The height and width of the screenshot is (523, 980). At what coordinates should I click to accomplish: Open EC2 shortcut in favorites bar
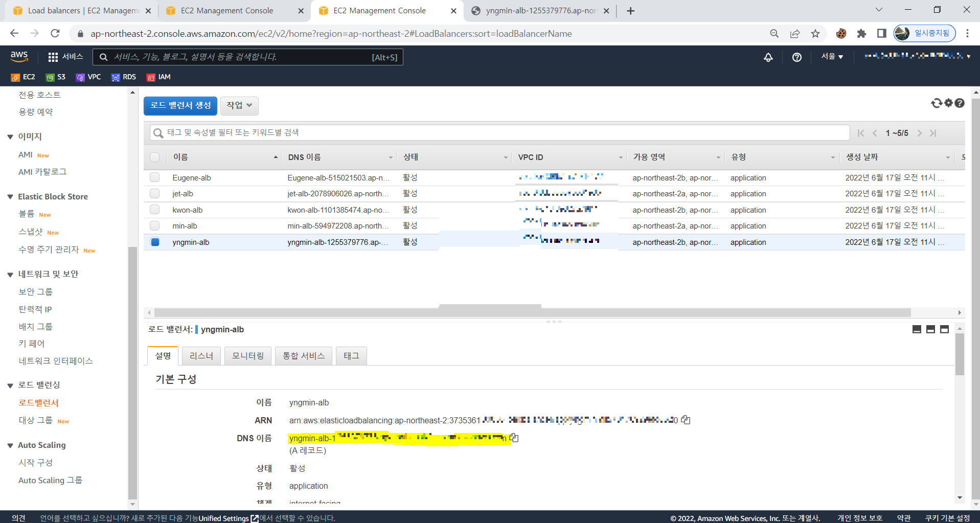[24, 77]
